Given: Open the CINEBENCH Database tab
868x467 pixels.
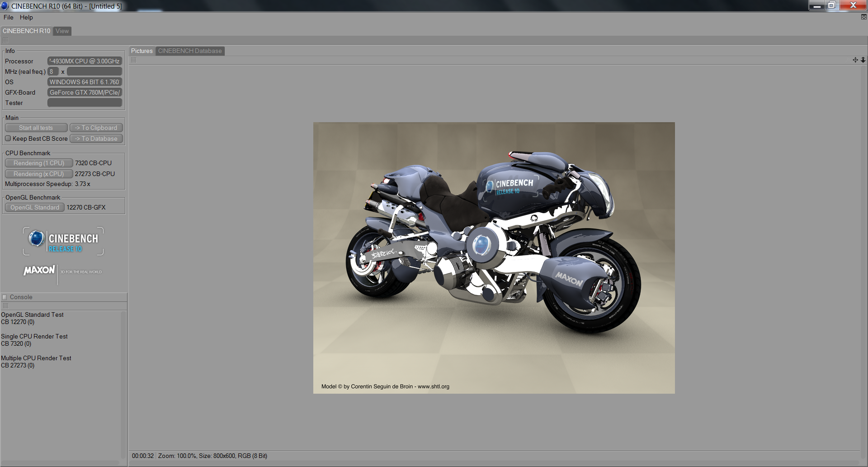Looking at the screenshot, I should [190, 51].
